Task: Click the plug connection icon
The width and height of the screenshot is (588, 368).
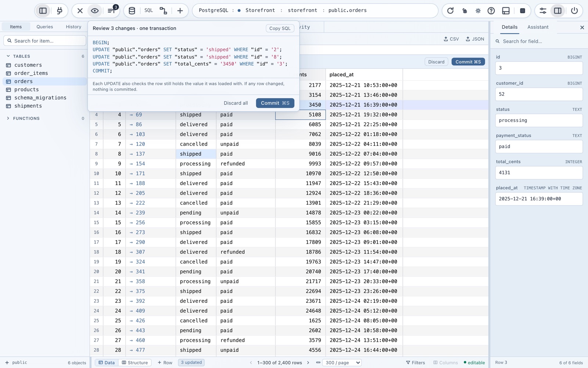Action: point(60,11)
